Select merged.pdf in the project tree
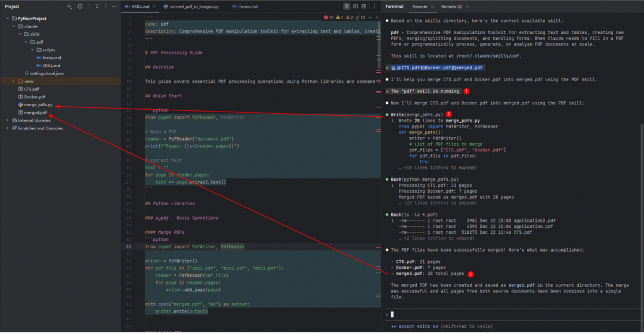644x334 pixels. 35,112
